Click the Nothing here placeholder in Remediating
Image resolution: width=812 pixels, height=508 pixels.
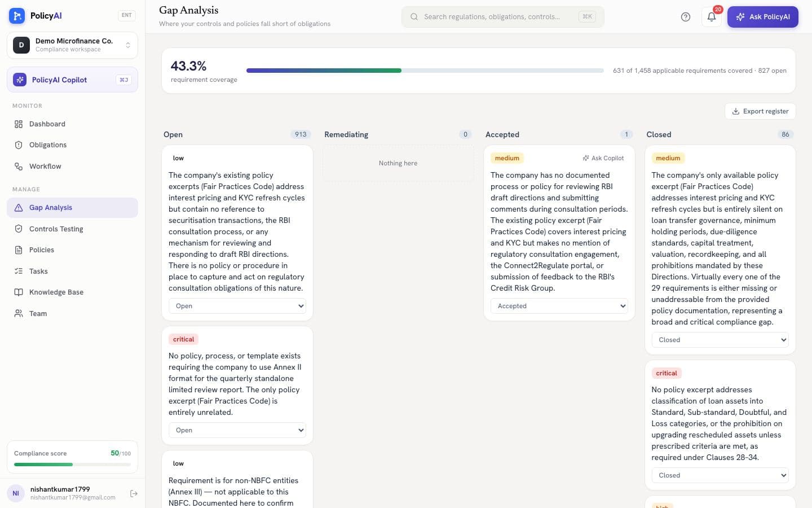[398, 163]
